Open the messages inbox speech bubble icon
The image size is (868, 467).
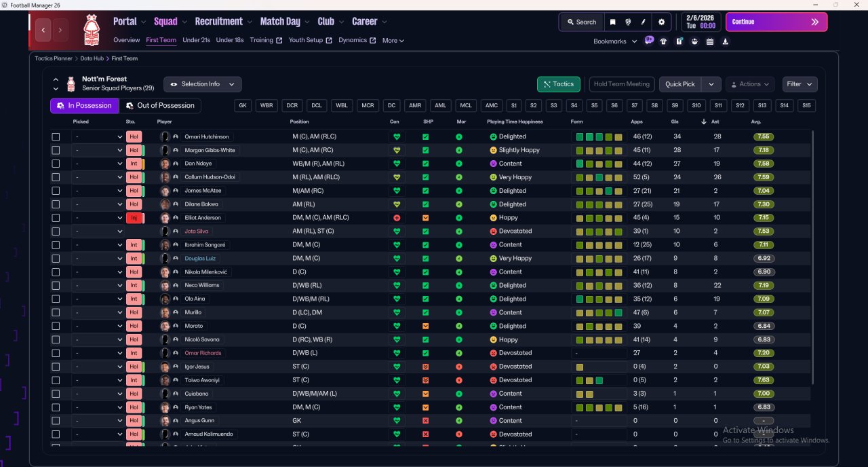pos(649,41)
